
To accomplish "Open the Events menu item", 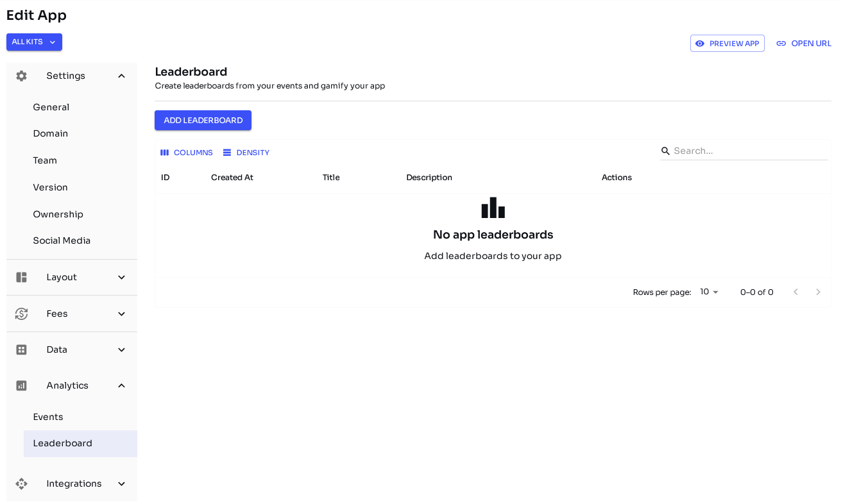I will (x=48, y=417).
